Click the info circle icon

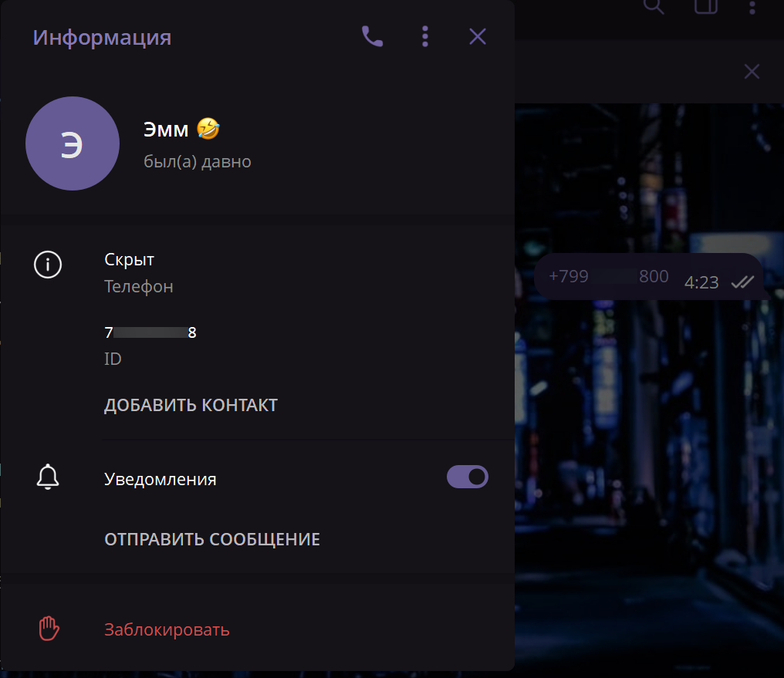pyautogui.click(x=48, y=265)
